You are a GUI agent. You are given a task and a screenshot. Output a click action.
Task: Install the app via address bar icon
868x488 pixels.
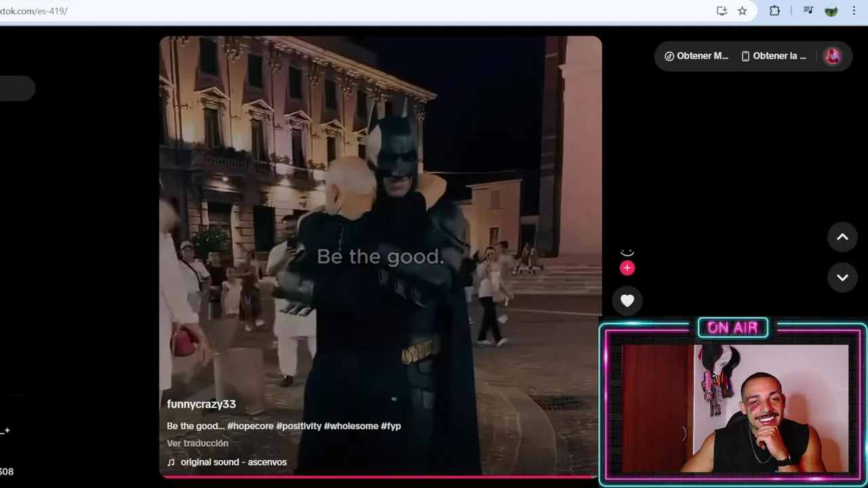pyautogui.click(x=722, y=11)
